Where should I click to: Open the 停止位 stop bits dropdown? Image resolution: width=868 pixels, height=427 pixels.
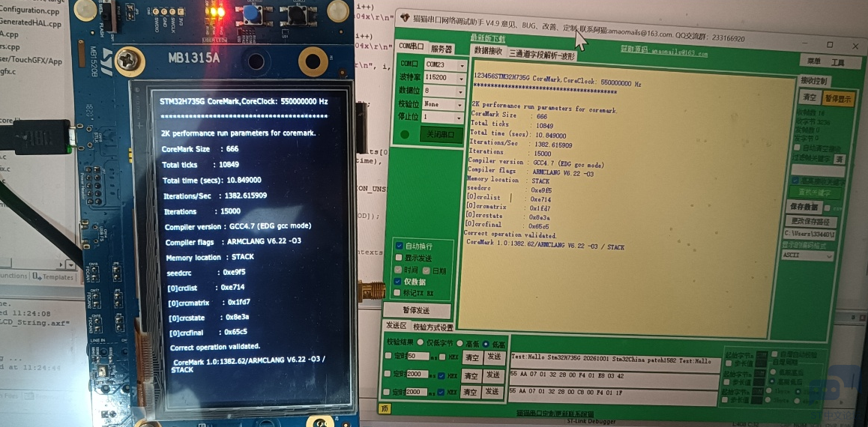[442, 118]
